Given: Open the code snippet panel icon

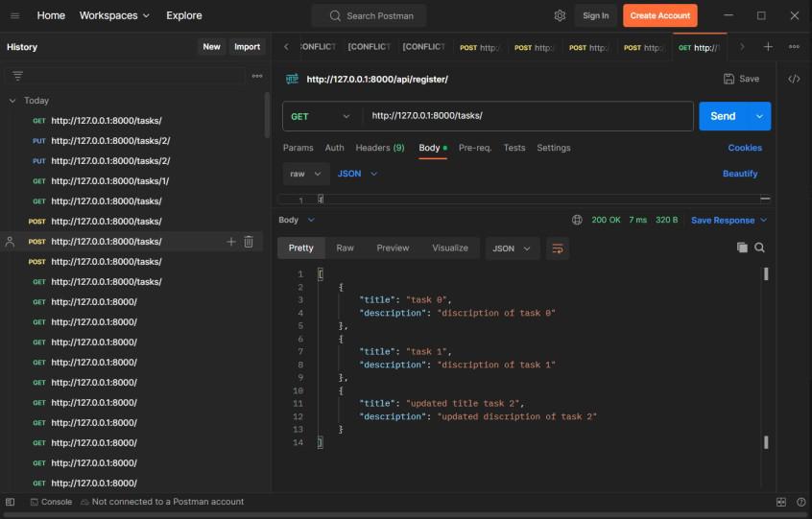Looking at the screenshot, I should [x=794, y=79].
